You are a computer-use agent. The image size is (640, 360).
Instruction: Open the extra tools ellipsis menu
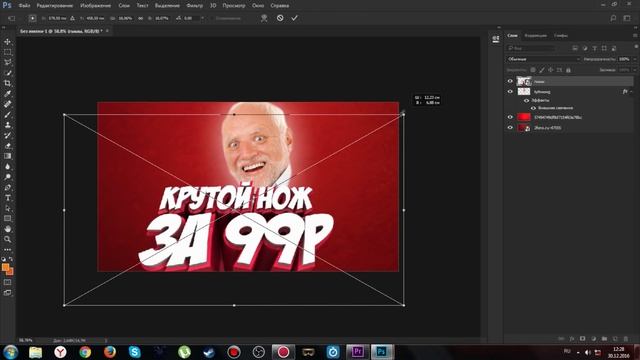click(7, 249)
